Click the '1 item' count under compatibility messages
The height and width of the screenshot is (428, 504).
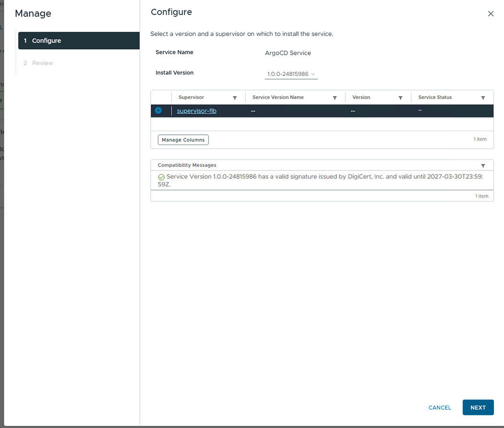tap(481, 196)
